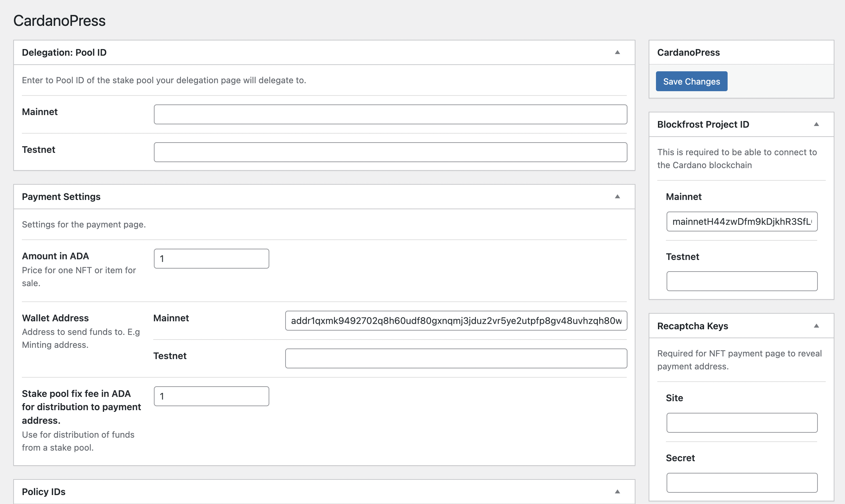Click the Wallet Address Mainnet input
Screen dimensions: 845x504
[x=456, y=321]
